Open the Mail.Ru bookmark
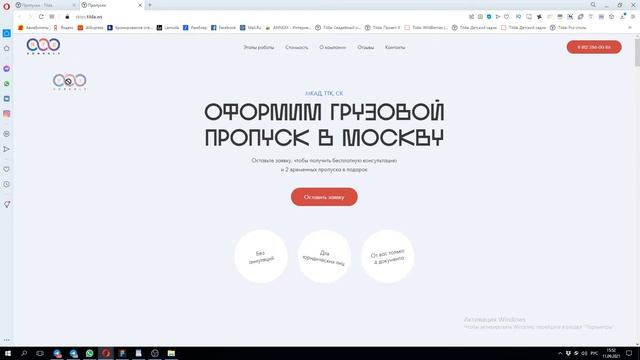640x360 pixels. tap(251, 28)
